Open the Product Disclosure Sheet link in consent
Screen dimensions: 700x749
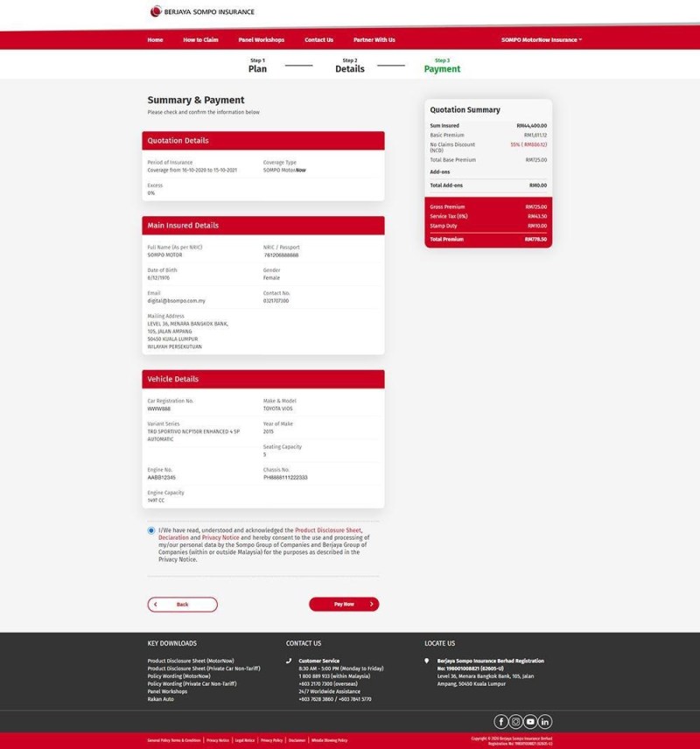328,530
